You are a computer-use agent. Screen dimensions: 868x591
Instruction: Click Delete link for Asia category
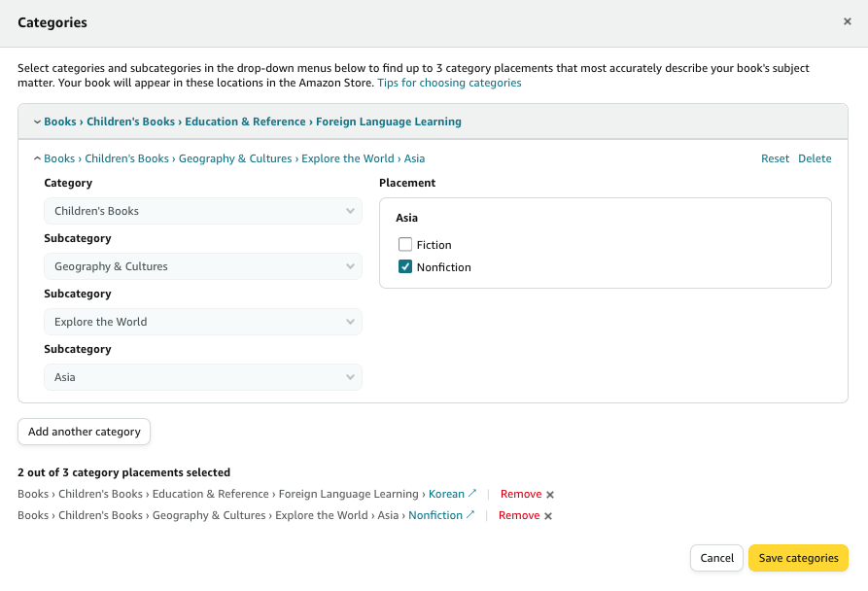click(815, 158)
